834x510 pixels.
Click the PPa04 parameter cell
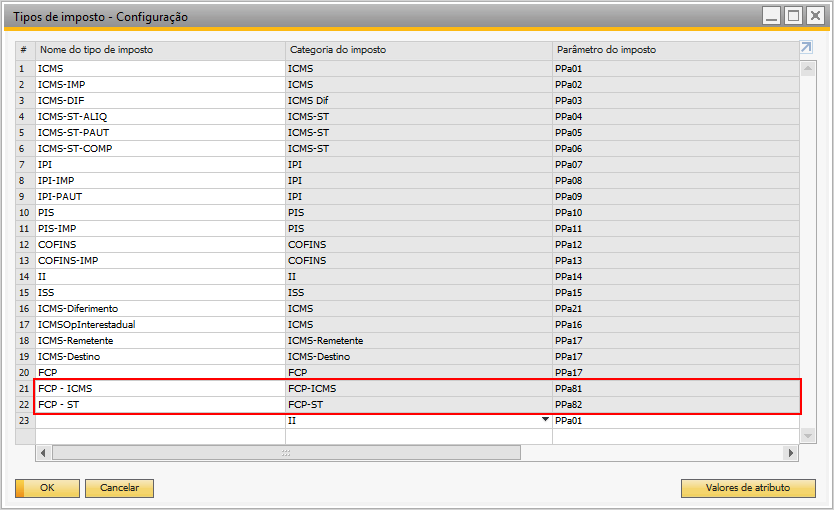tap(676, 116)
